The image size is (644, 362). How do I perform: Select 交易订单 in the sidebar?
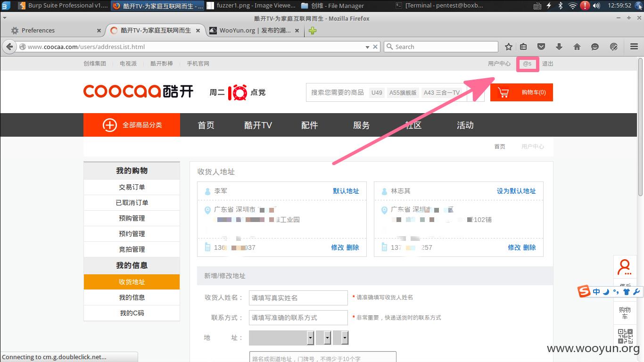(132, 187)
